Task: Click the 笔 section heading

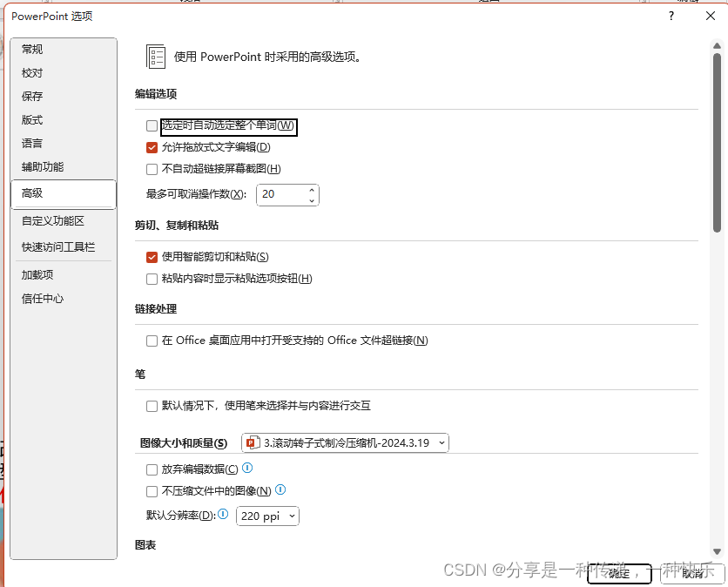Action: [x=140, y=374]
